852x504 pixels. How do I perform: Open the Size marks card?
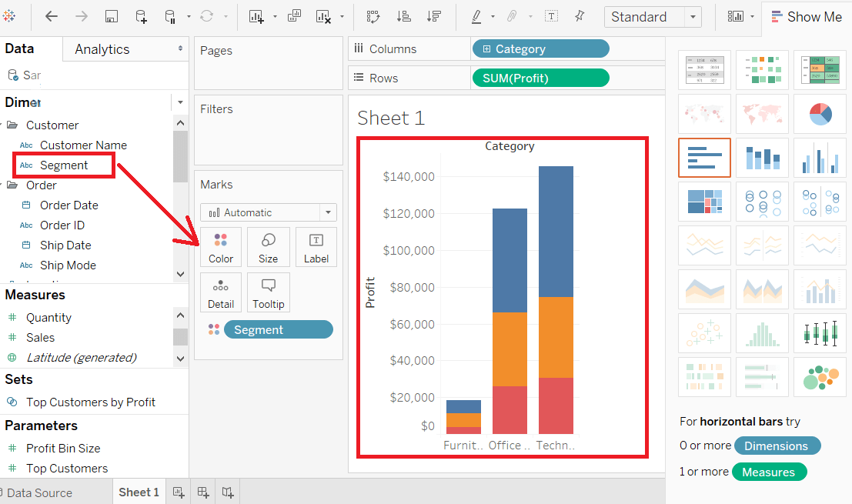[269, 247]
